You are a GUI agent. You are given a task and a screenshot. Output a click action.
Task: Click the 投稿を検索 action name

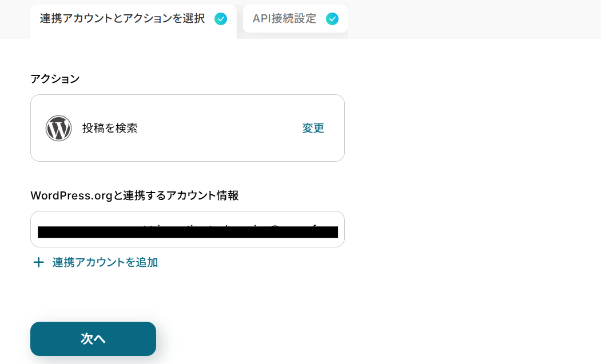coord(110,128)
